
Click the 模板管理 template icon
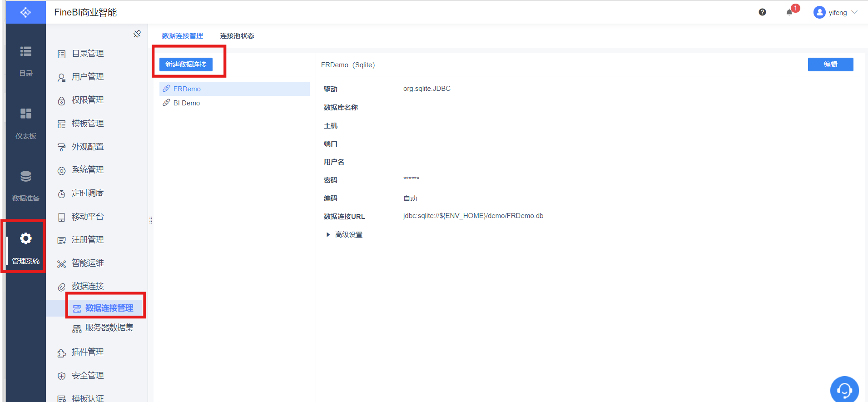[62, 124]
